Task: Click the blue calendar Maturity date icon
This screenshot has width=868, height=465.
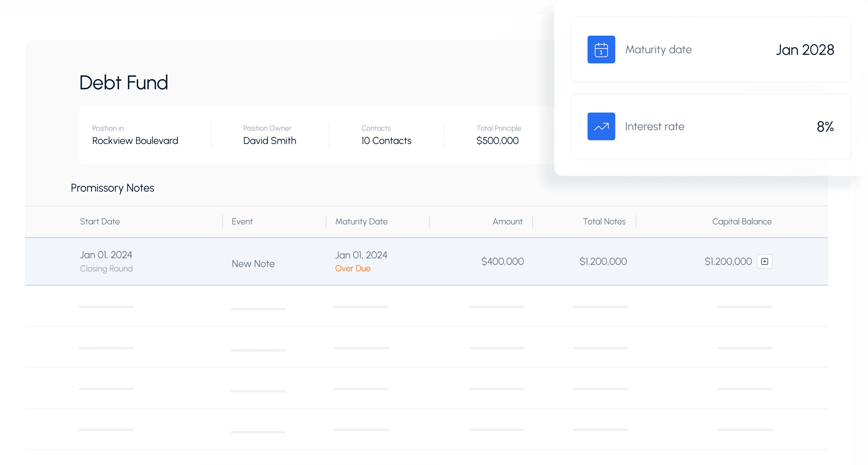Action: coord(601,50)
